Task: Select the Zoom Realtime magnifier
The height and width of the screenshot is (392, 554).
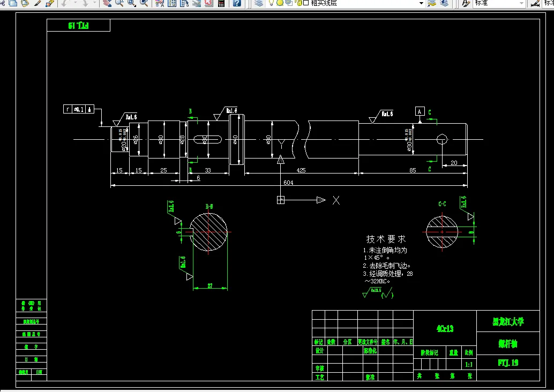Action: [119, 3]
